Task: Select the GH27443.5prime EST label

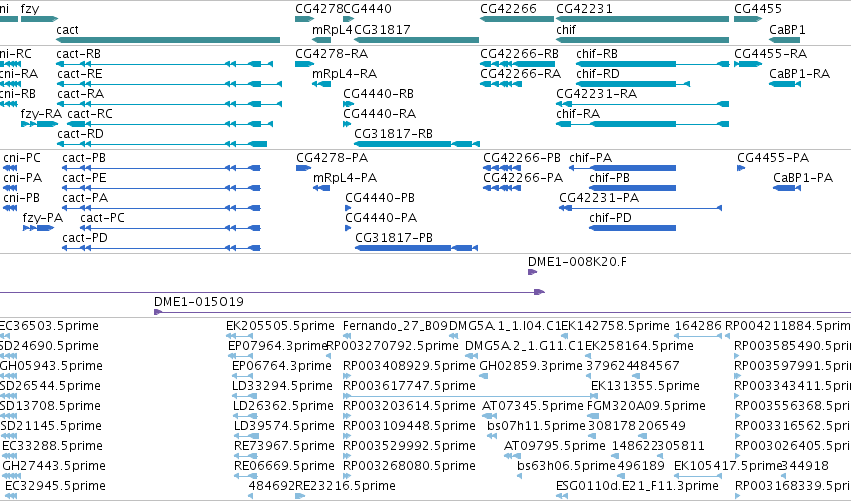Action: pos(54,466)
